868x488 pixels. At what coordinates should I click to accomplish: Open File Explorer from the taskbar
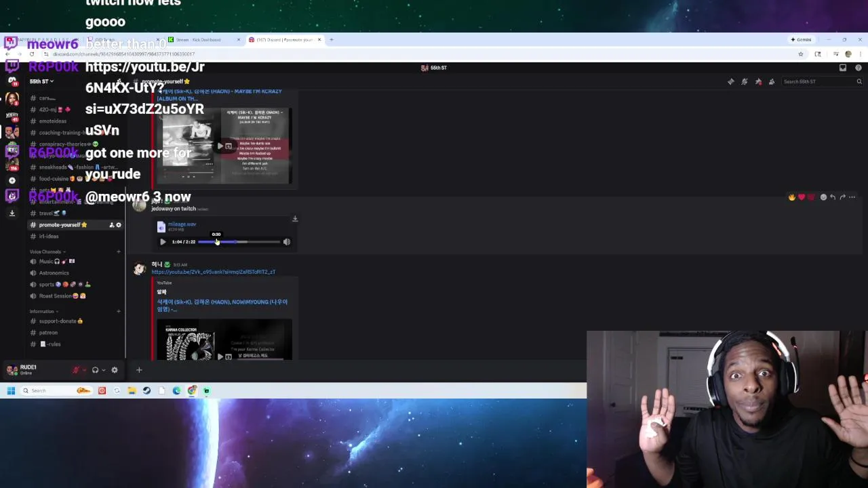point(132,391)
